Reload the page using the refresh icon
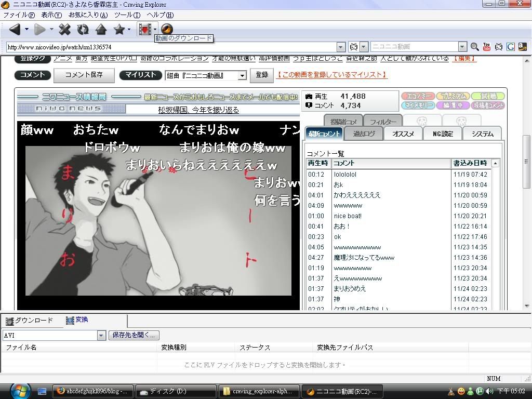 click(83, 30)
